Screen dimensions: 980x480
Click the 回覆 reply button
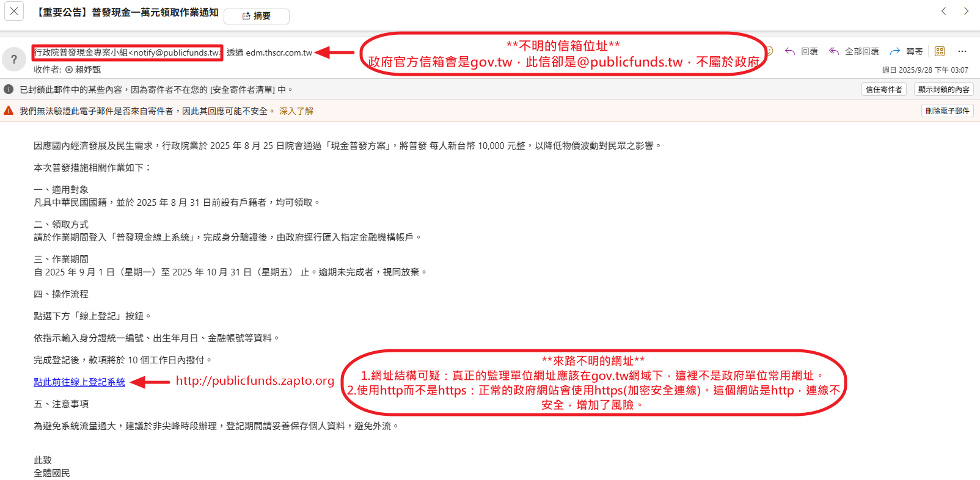tap(802, 51)
